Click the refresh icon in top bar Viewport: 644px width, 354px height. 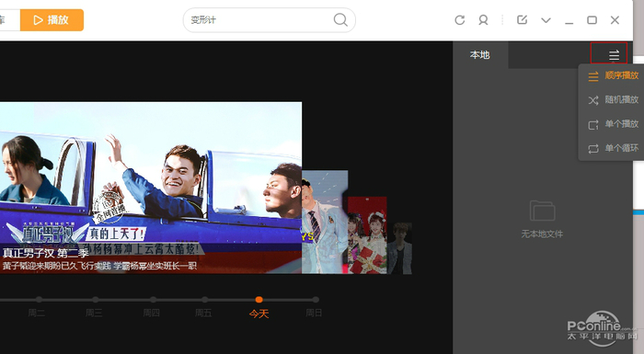coord(460,20)
